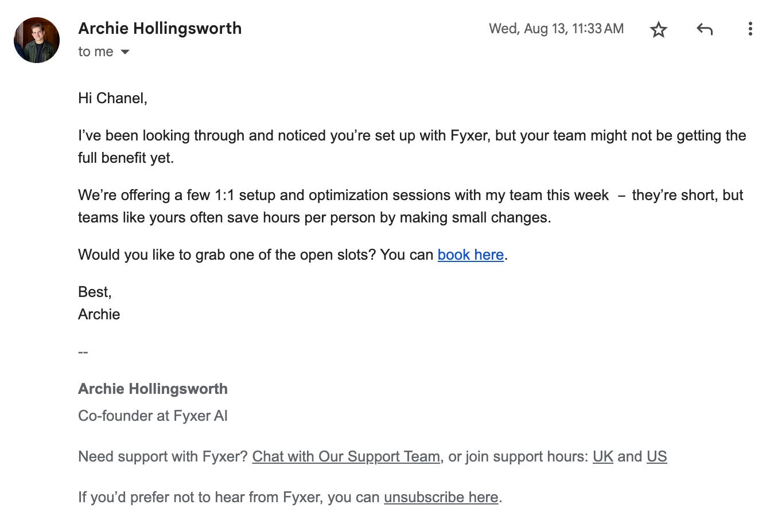Click the "Co-founder at Fyxer AI" line
The image size is (770, 532).
[x=153, y=416]
